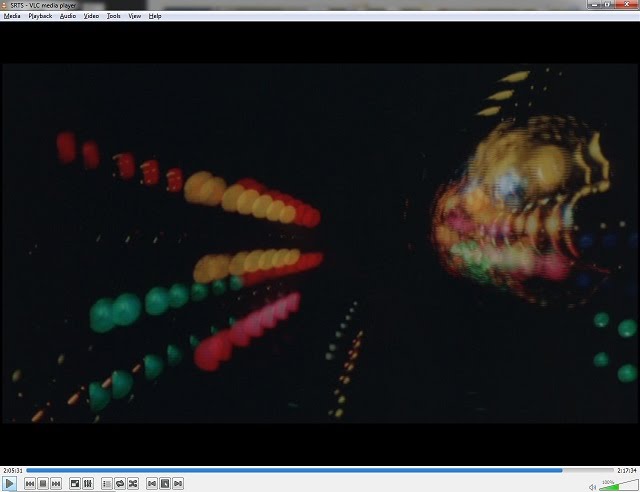This screenshot has width=640, height=492.
Task: Toggle fullscreen video mode
Action: (x=75, y=484)
